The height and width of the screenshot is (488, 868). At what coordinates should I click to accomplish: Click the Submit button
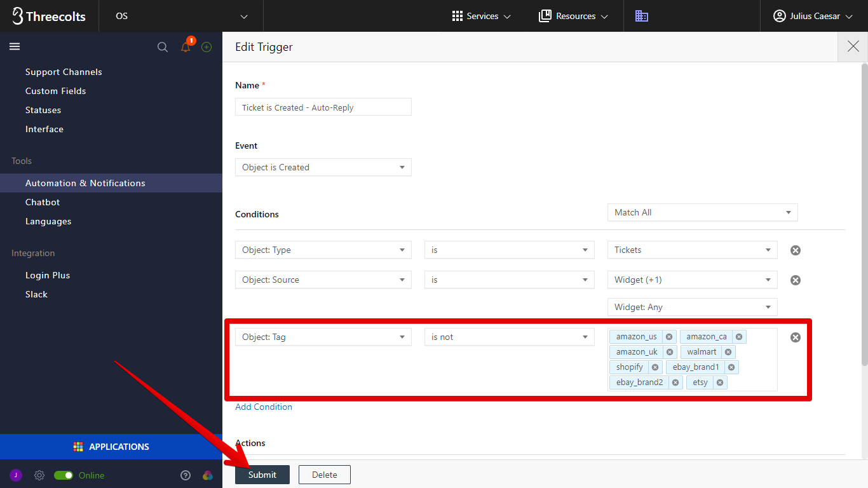[x=262, y=475]
